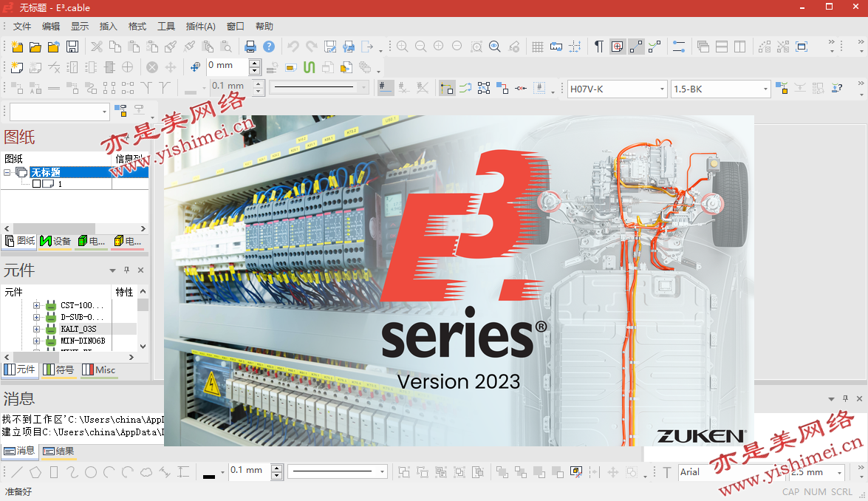Click the Save floppy disk icon

(72, 47)
